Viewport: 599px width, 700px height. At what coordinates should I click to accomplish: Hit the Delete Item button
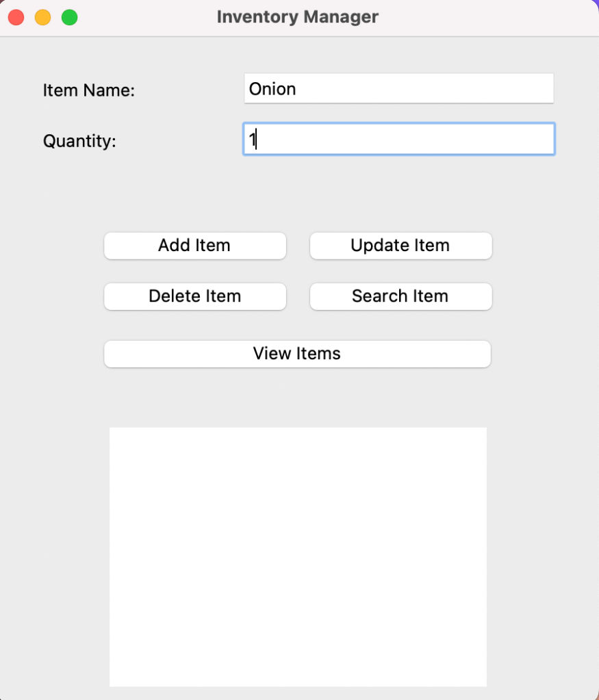pyautogui.click(x=194, y=296)
